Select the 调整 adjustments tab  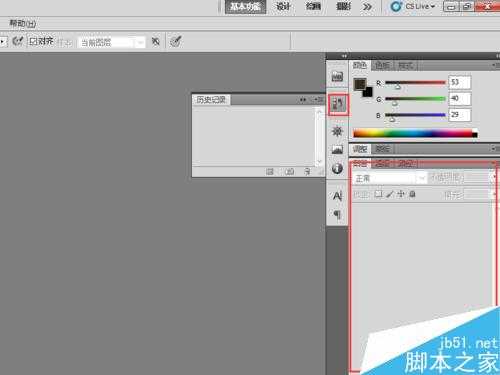[x=360, y=149]
